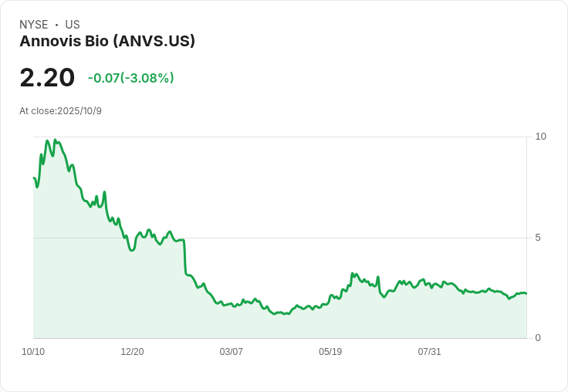Viewport: 568px width, 392px height.
Task: Click the US market label
Action: (x=73, y=25)
